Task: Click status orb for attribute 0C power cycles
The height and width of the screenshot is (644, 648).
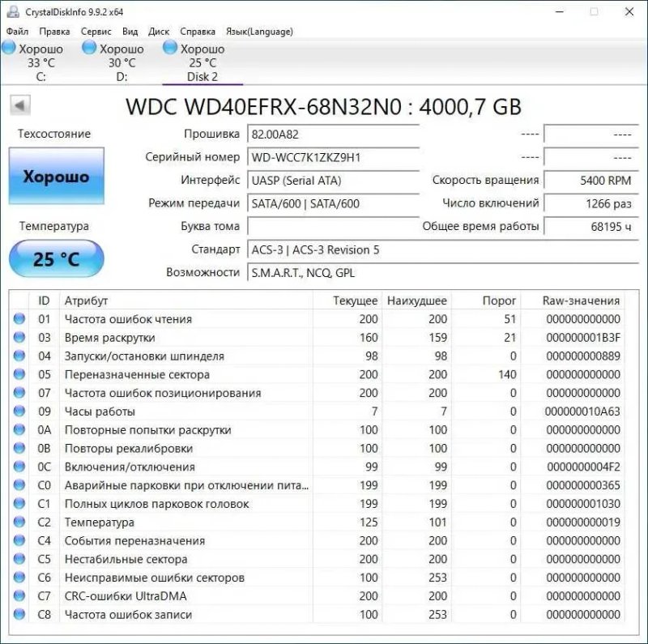Action: tap(19, 467)
